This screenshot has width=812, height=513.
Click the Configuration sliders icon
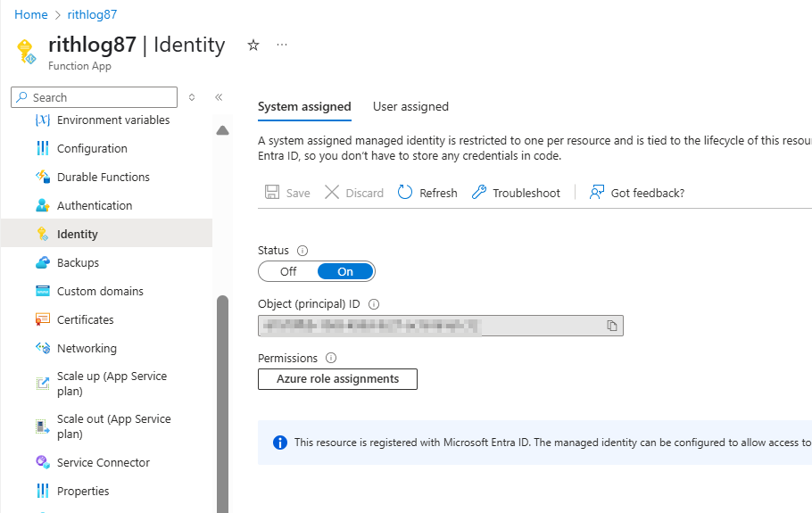[43, 149]
